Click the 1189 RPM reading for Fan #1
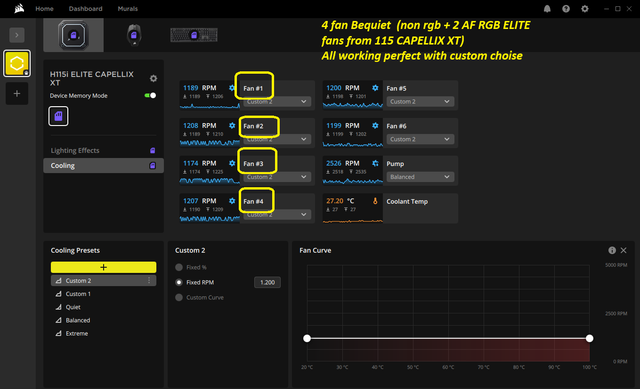640x389 pixels. pos(200,88)
